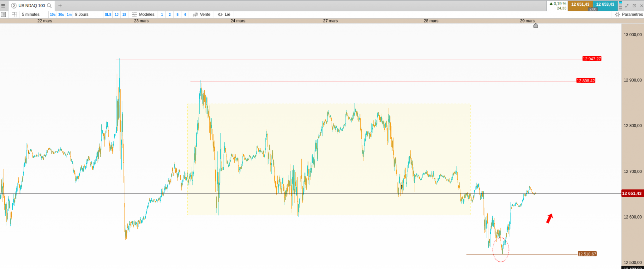The image size is (644, 269).
Task: Click the house-shaped marker below 29 mars
Action: pyautogui.click(x=536, y=25)
